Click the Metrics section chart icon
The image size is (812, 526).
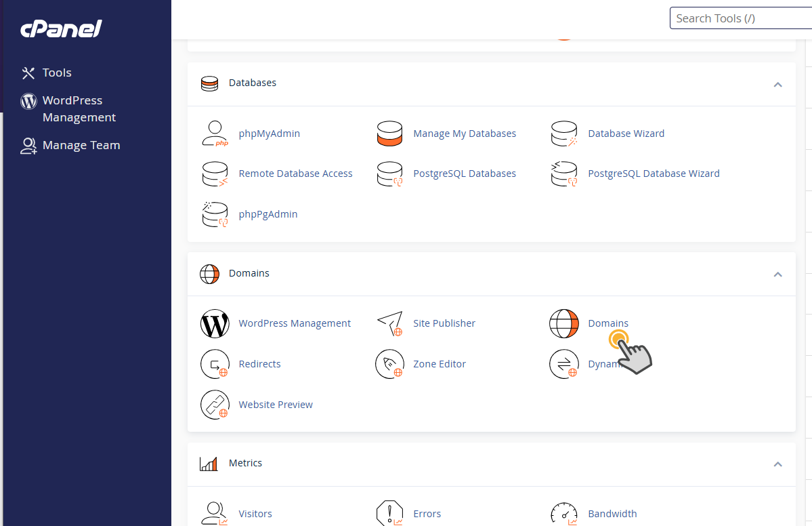[209, 463]
